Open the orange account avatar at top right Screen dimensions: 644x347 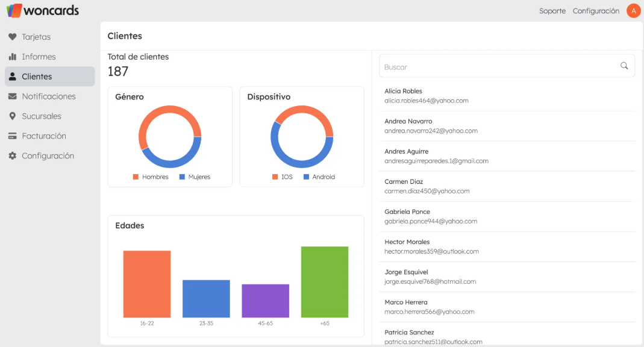pos(633,10)
